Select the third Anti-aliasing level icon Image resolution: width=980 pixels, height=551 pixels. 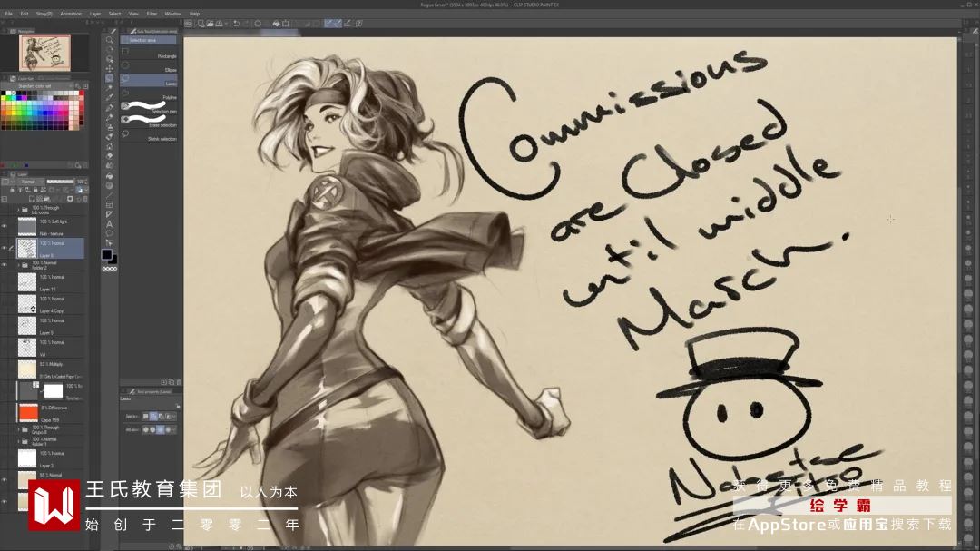tap(161, 429)
